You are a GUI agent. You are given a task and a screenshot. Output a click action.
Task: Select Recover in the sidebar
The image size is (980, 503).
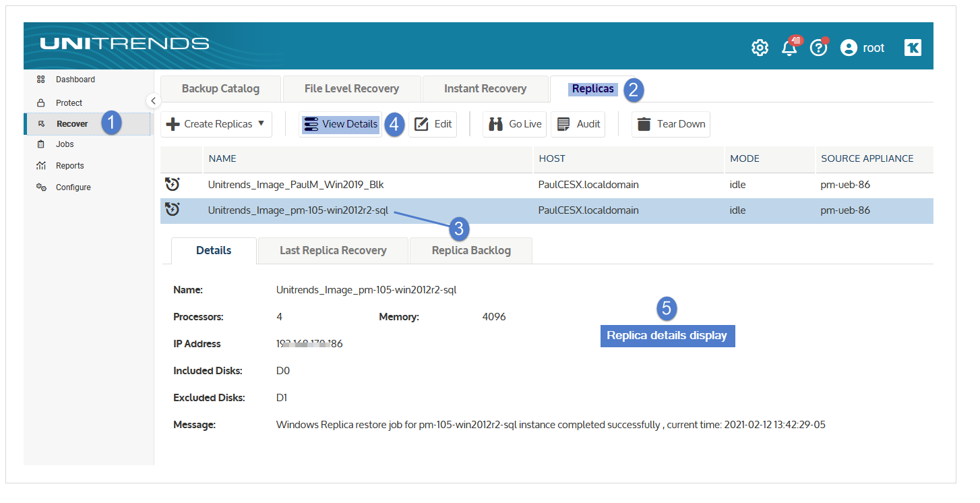[88, 123]
